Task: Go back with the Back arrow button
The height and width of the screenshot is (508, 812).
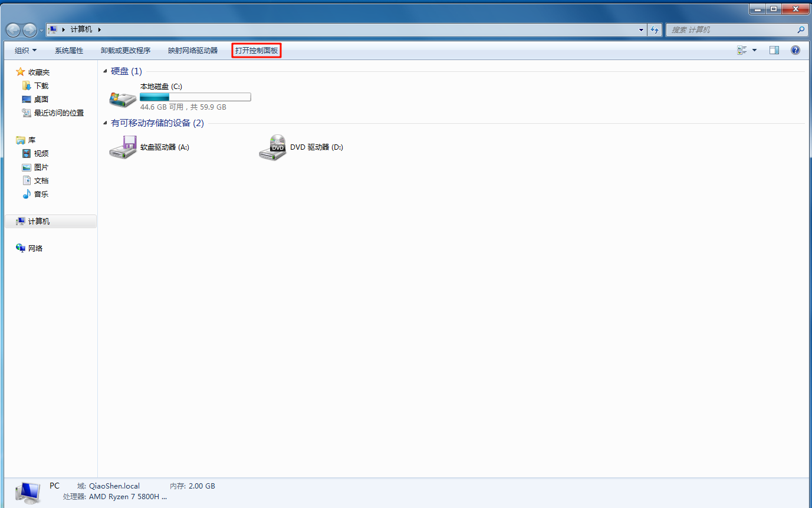Action: [x=14, y=30]
